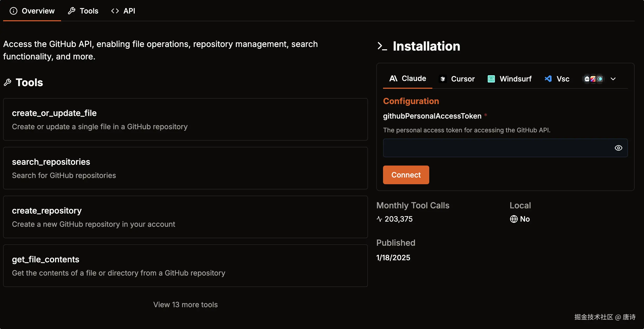
Task: Toggle token visibility with eye icon
Action: pos(618,148)
